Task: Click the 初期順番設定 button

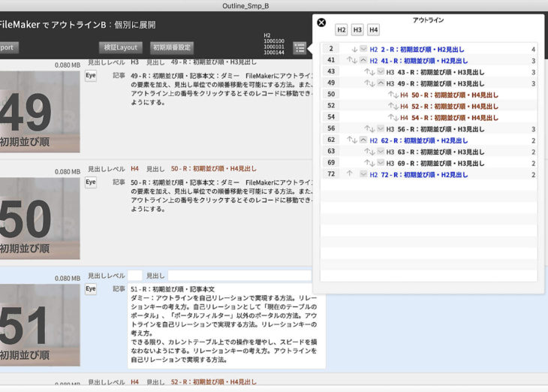Action: [172, 47]
